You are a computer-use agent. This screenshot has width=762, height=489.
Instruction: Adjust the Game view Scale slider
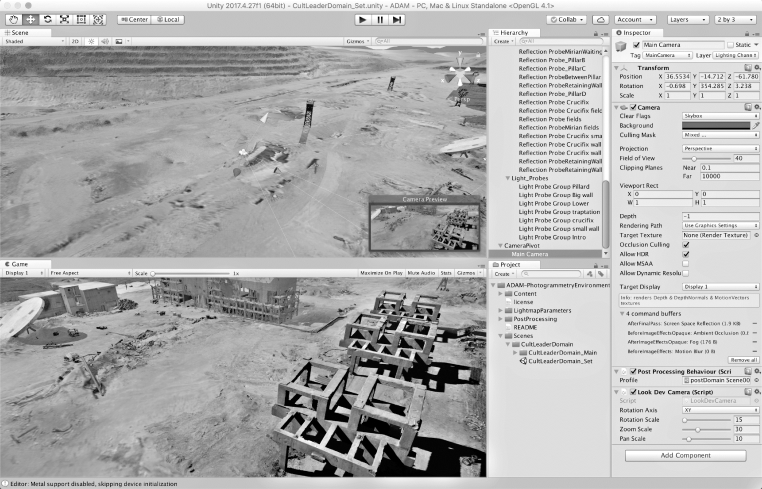pyautogui.click(x=190, y=273)
